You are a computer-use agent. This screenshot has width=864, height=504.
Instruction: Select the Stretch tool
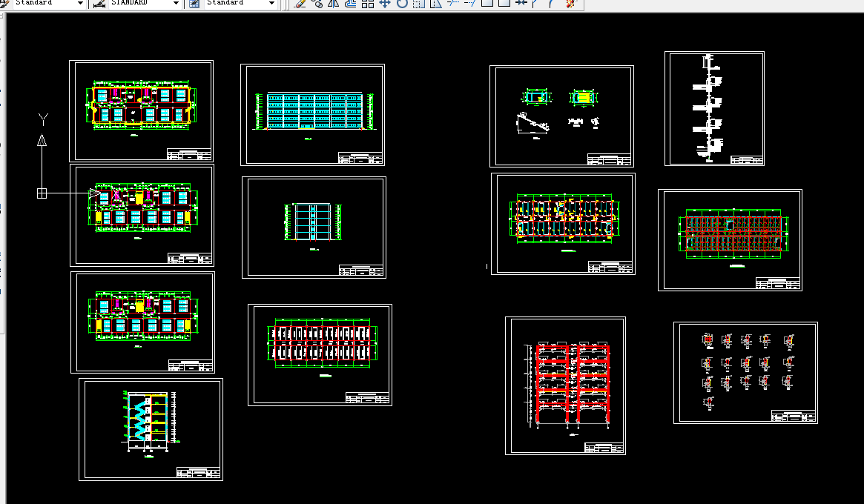tap(436, 3)
